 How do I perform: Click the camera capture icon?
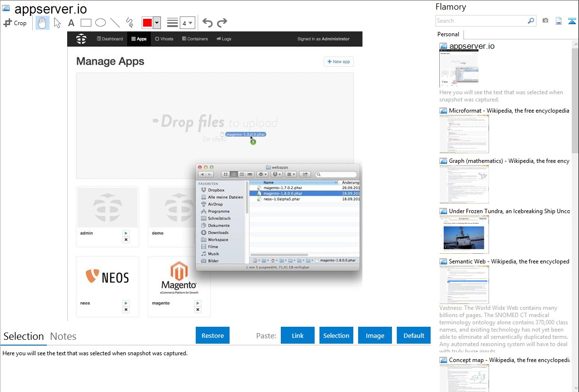pyautogui.click(x=545, y=21)
